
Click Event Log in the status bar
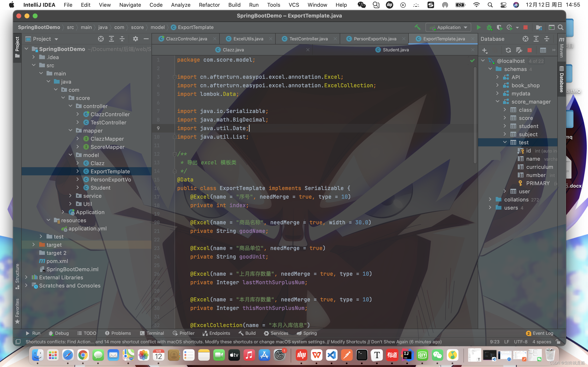pyautogui.click(x=540, y=333)
